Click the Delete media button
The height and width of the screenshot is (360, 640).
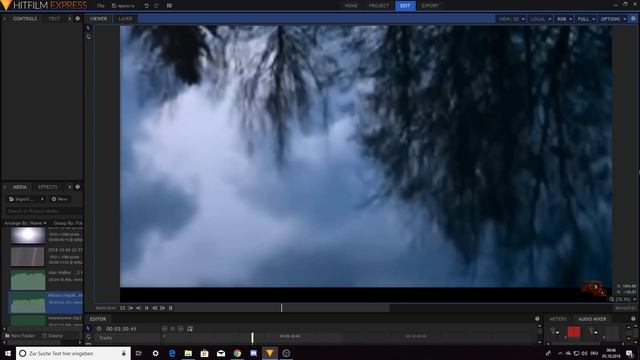(53, 336)
